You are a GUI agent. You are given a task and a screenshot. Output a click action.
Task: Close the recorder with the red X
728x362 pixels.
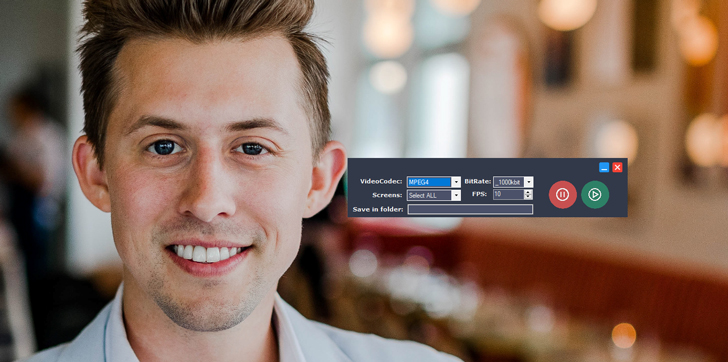(x=617, y=168)
